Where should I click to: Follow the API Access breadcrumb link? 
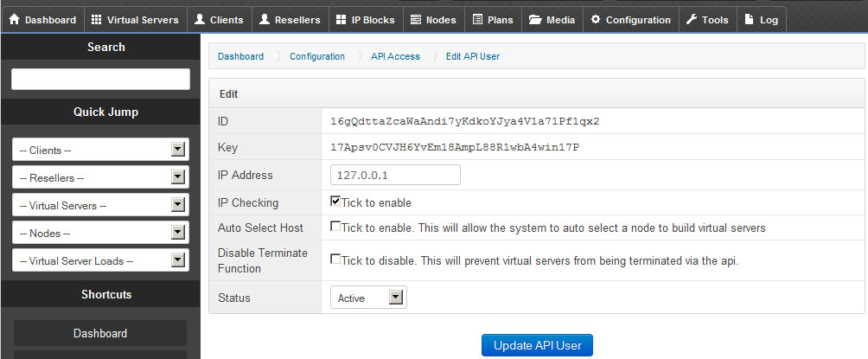(x=395, y=56)
